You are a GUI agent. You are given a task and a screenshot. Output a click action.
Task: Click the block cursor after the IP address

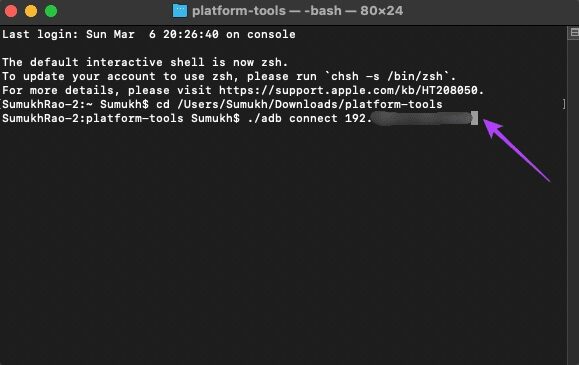pos(474,118)
